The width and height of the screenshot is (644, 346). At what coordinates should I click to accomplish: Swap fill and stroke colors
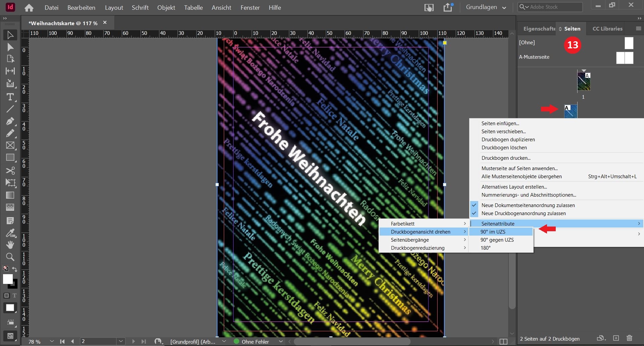point(15,269)
